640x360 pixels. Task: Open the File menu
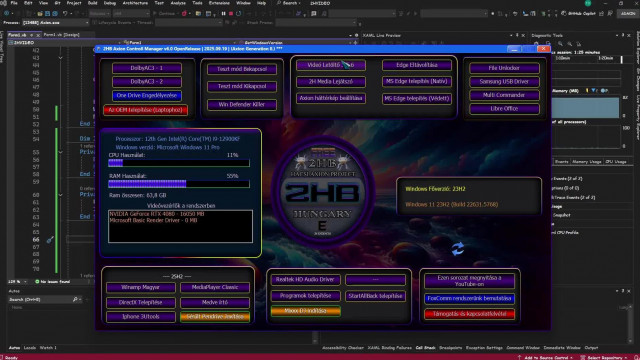tap(14, 3)
